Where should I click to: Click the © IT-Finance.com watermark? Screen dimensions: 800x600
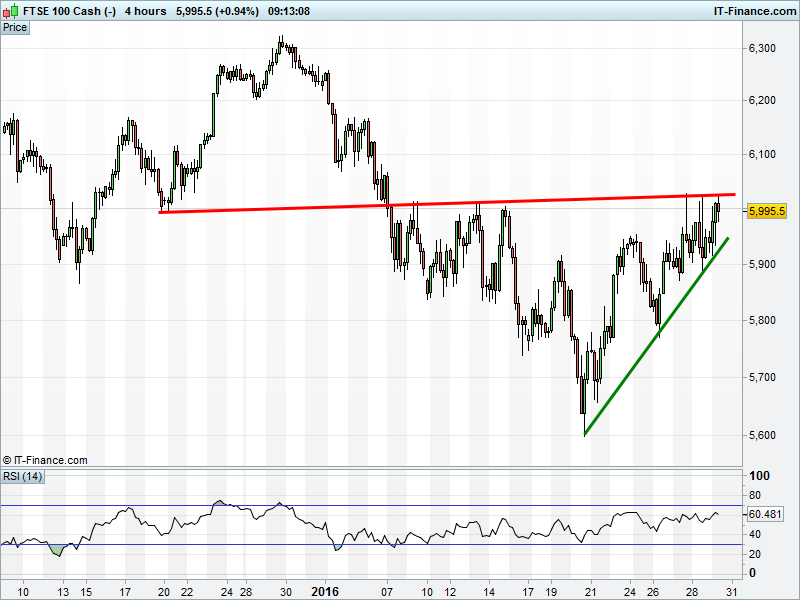click(x=45, y=460)
